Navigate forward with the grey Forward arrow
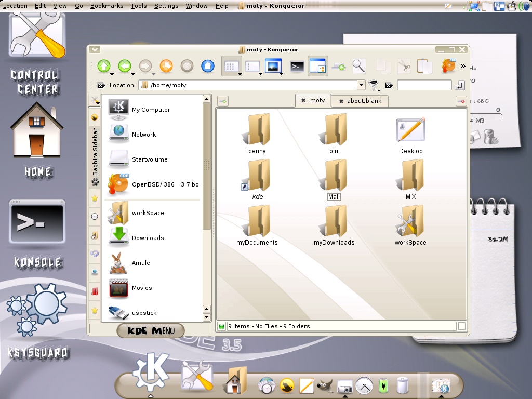The width and height of the screenshot is (532, 399). 145,66
